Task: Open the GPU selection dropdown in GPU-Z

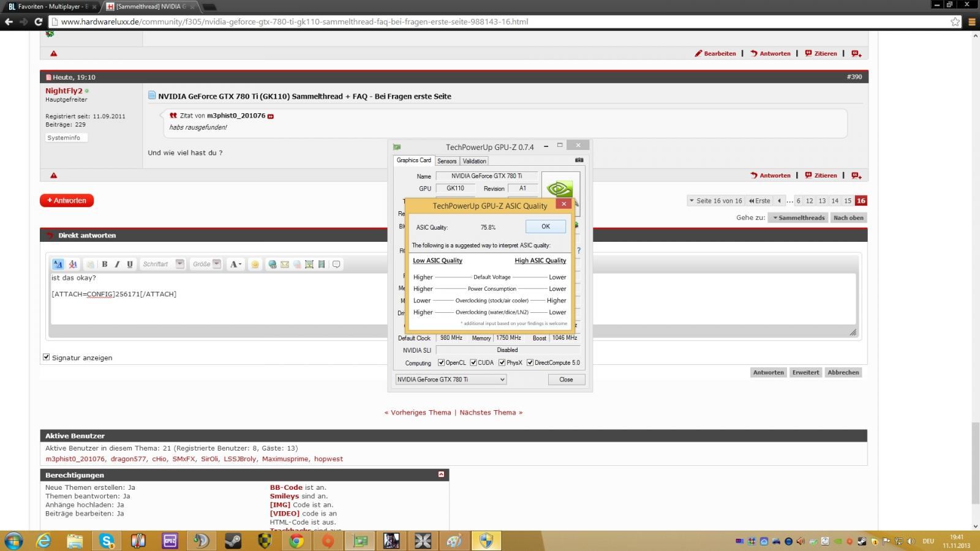Action: click(x=451, y=380)
